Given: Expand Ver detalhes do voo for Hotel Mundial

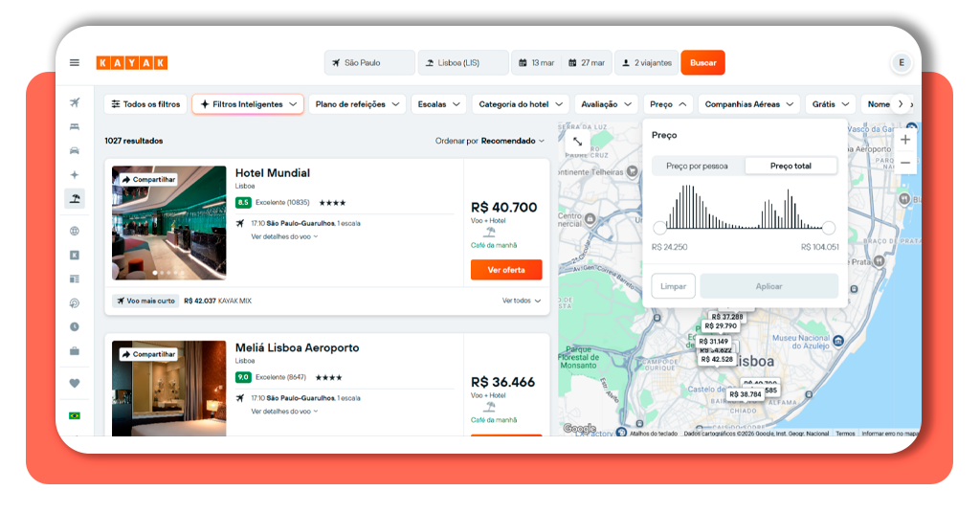Looking at the screenshot, I should [x=284, y=236].
